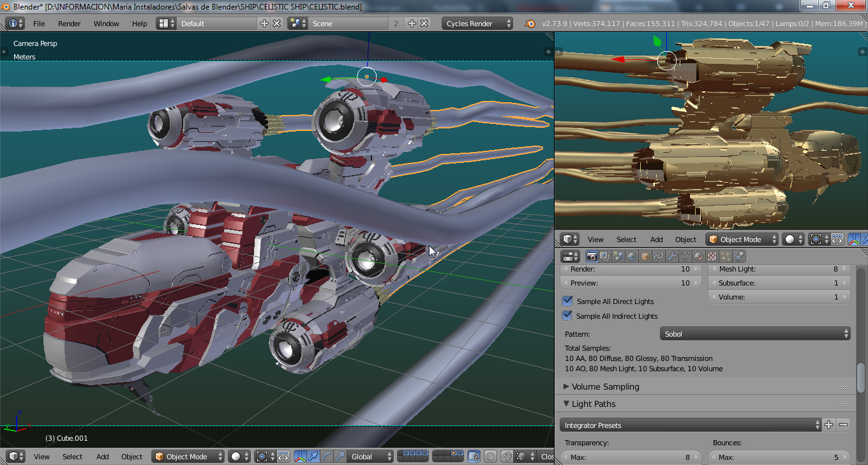Click Add in the bottom viewport header
The image size is (868, 465).
[102, 457]
